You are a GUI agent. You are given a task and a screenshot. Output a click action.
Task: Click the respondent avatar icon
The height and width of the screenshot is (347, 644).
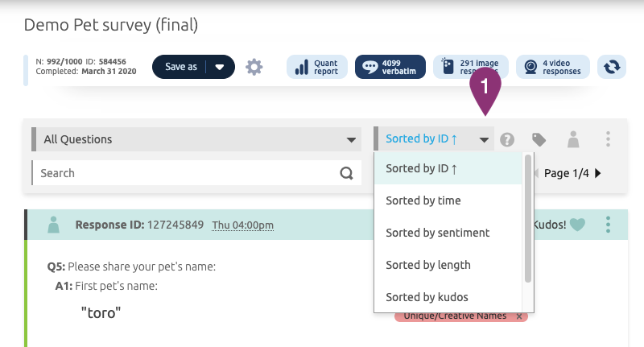point(54,225)
